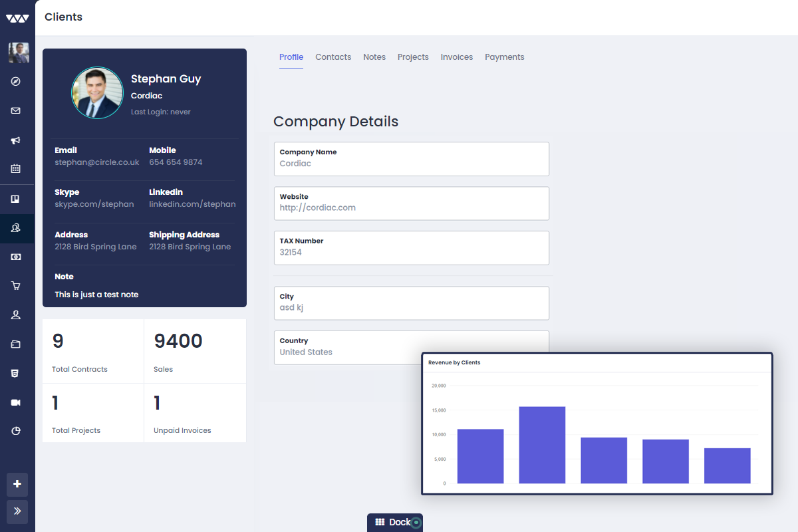Click the plus button above the sidebar arrow
The width and height of the screenshot is (798, 532).
tap(17, 485)
